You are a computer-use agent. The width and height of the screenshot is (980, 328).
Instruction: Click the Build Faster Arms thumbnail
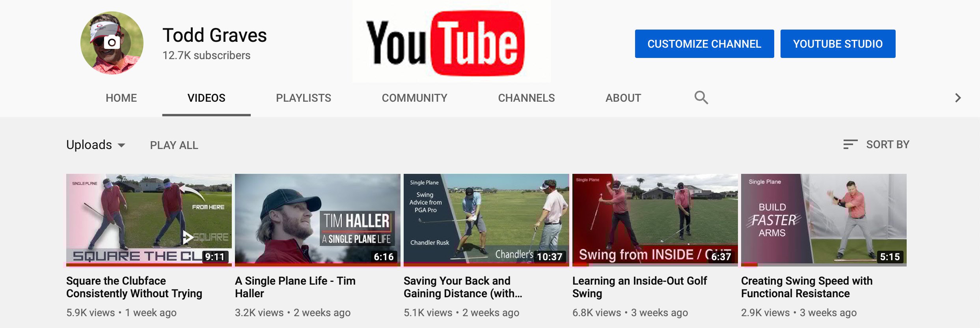(x=824, y=220)
